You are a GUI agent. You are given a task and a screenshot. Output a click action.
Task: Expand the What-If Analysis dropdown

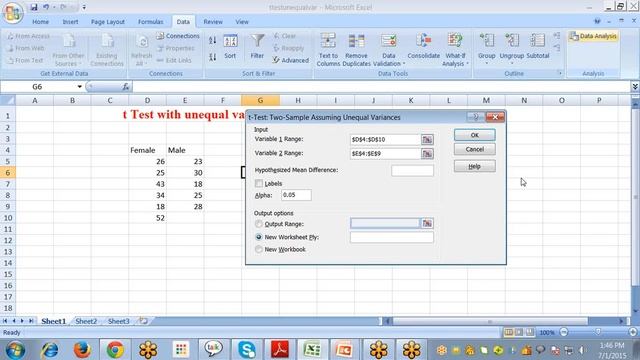tap(467, 64)
